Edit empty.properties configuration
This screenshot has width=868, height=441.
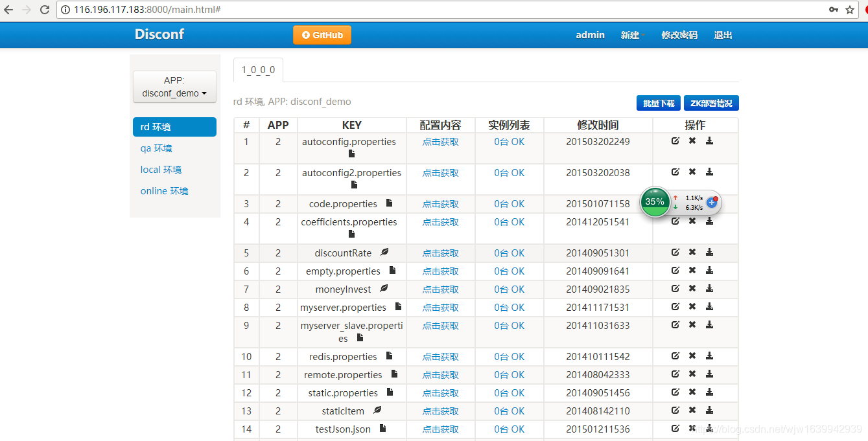(x=675, y=270)
